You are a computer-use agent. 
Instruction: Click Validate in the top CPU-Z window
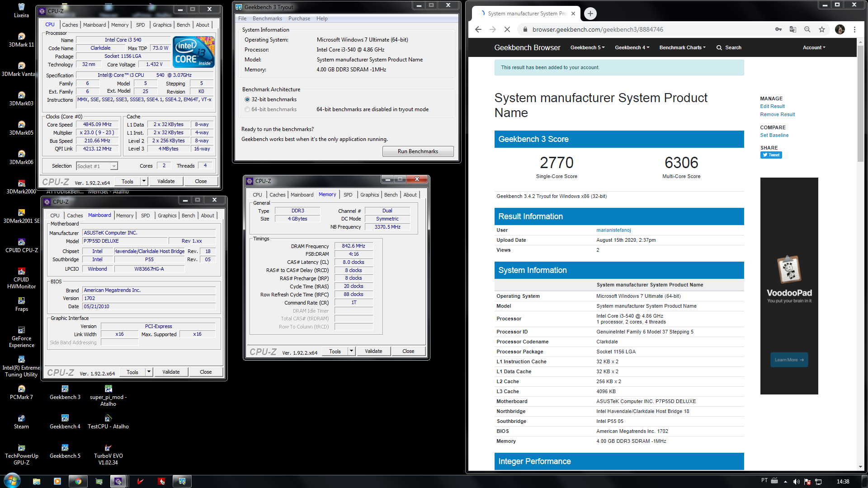pos(166,181)
